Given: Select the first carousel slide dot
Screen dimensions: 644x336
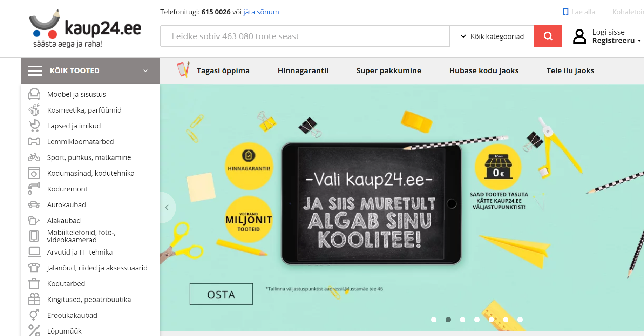Looking at the screenshot, I should [x=434, y=320].
